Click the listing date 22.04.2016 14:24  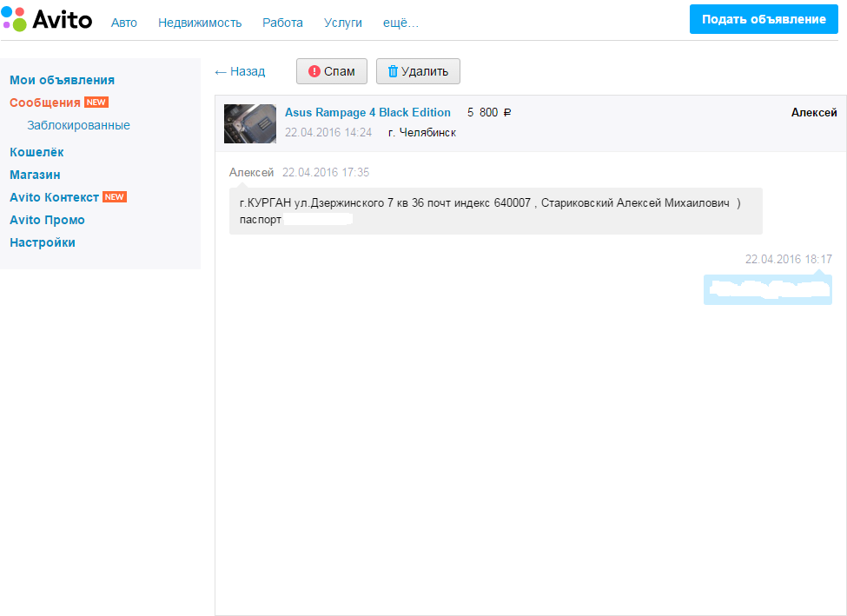(x=328, y=132)
